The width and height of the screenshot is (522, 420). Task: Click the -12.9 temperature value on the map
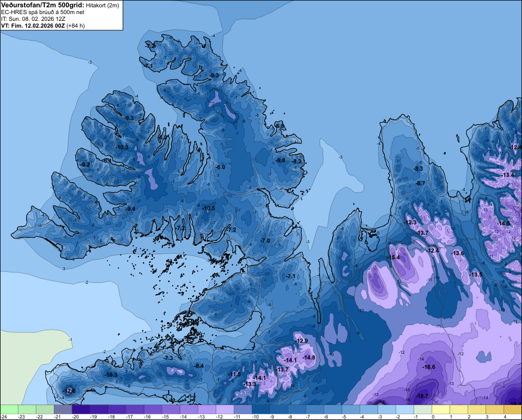302,341
